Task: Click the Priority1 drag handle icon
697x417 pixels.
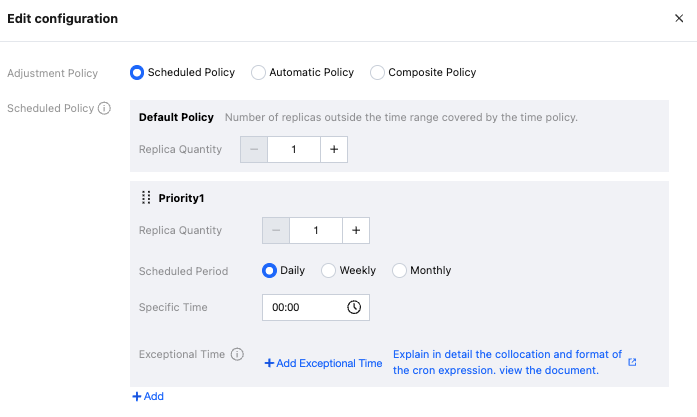Action: pos(146,198)
